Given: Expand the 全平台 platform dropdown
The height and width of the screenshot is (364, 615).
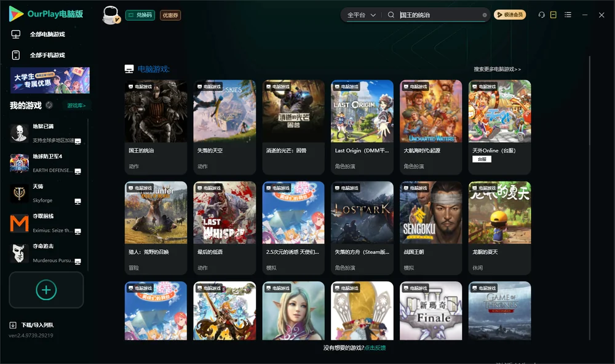Looking at the screenshot, I should pos(361,15).
